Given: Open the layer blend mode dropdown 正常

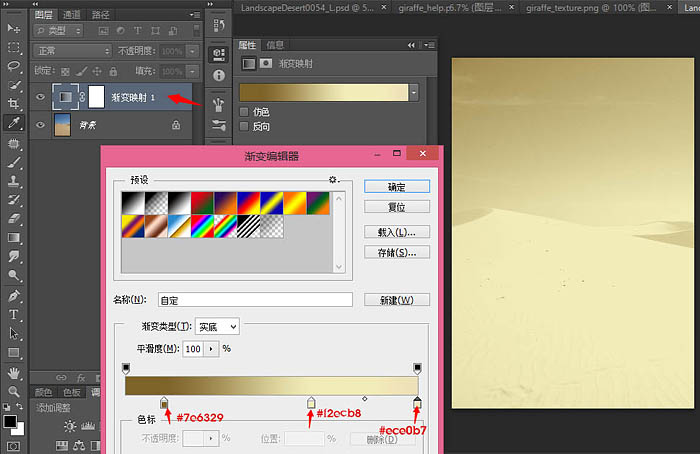Looking at the screenshot, I should [x=71, y=50].
